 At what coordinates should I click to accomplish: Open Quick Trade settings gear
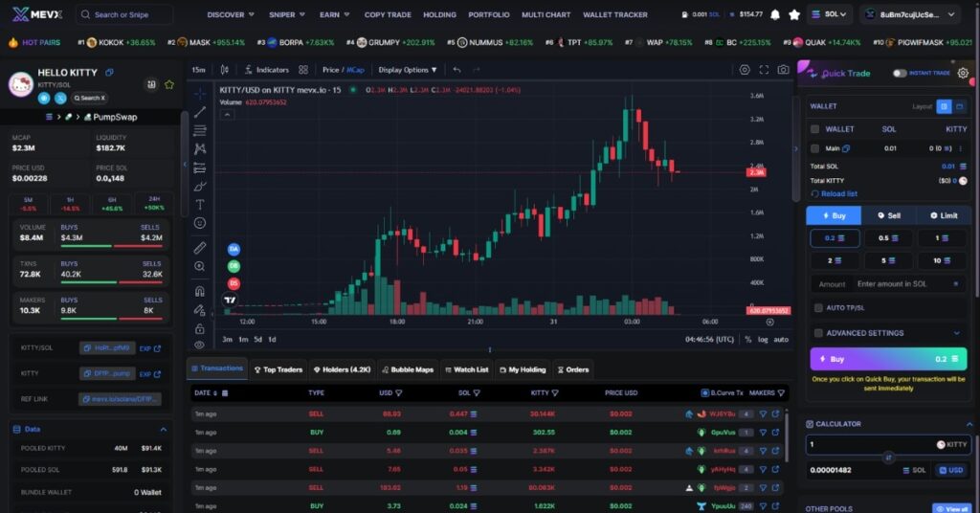[963, 73]
